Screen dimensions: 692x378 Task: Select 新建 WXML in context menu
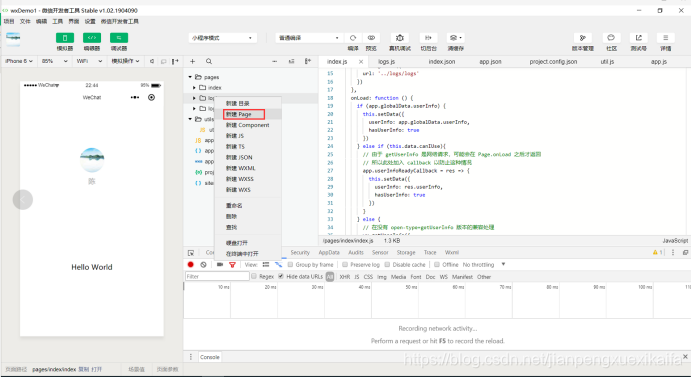pyautogui.click(x=248, y=168)
